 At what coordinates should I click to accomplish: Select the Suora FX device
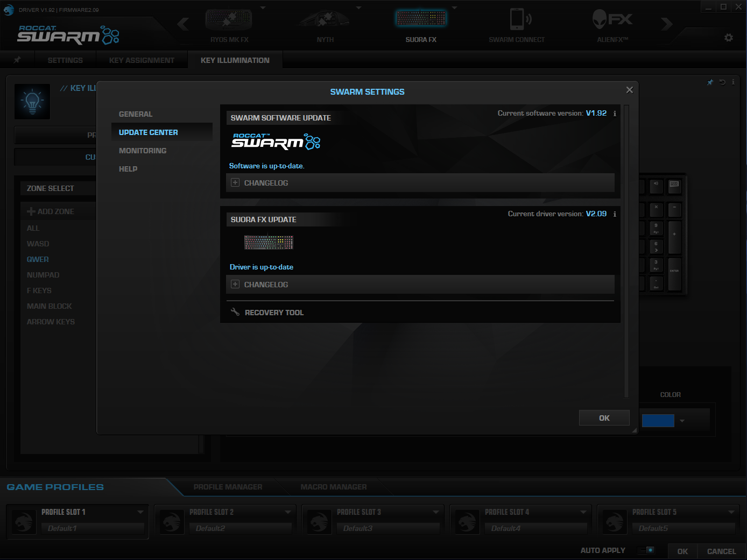(x=421, y=24)
